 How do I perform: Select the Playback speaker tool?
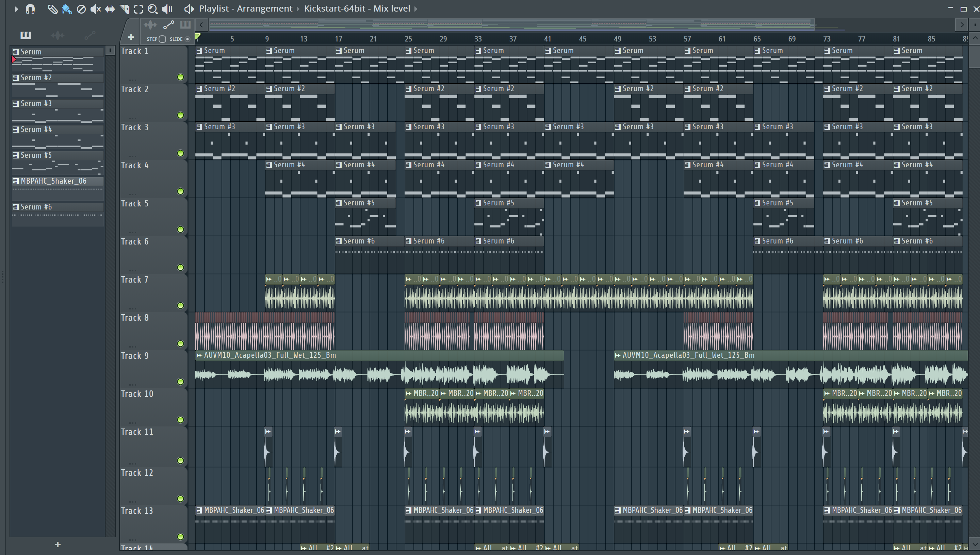point(167,9)
